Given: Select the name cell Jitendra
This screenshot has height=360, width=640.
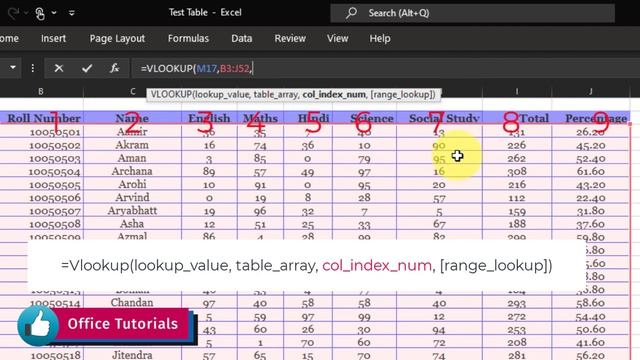Looking at the screenshot, I should point(132,355).
